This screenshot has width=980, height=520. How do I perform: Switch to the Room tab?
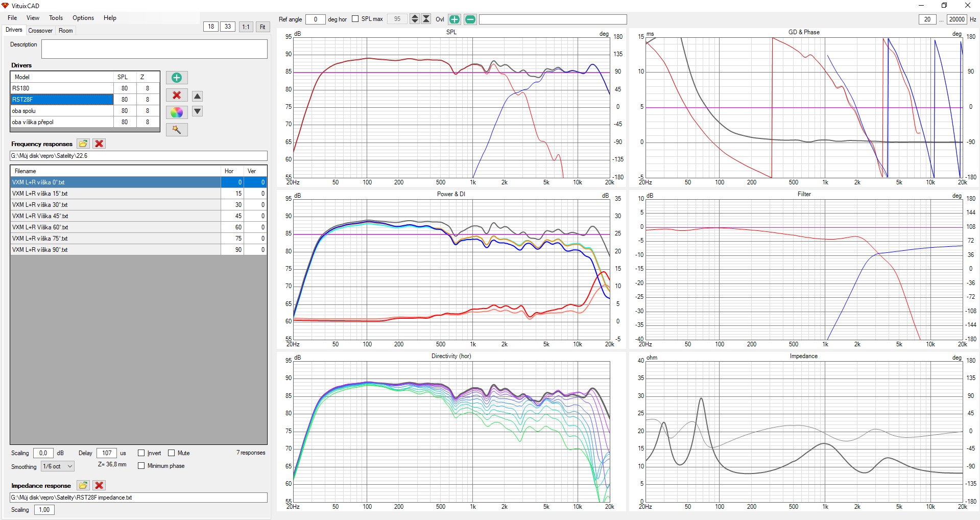click(66, 31)
